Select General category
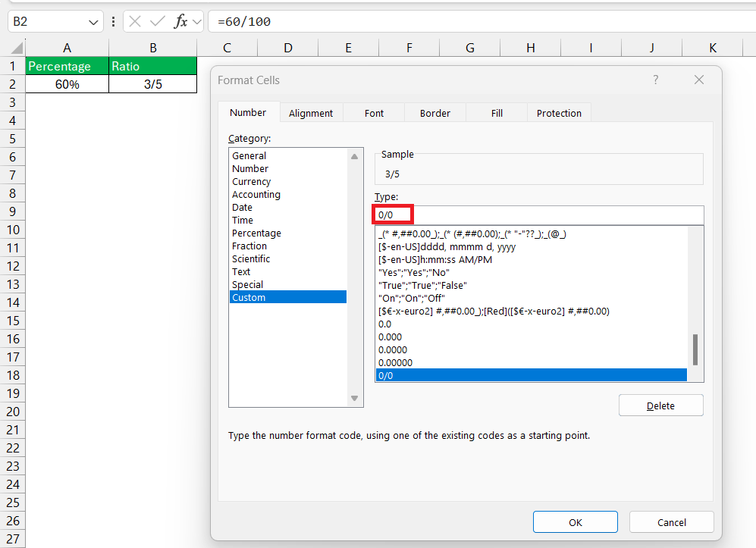 click(x=288, y=155)
